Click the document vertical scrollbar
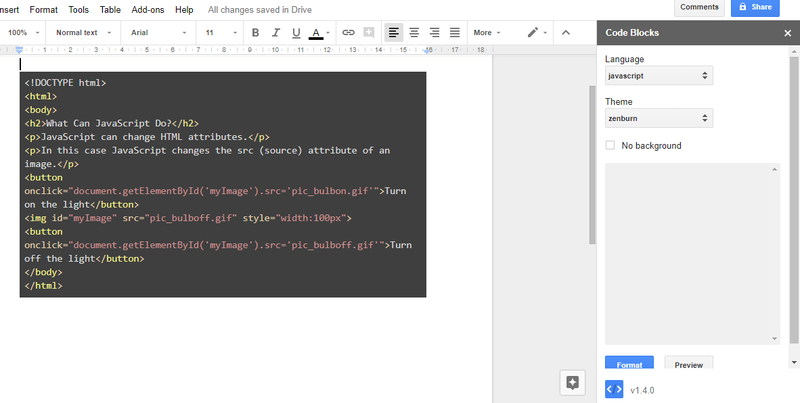The image size is (800, 403). point(592,164)
